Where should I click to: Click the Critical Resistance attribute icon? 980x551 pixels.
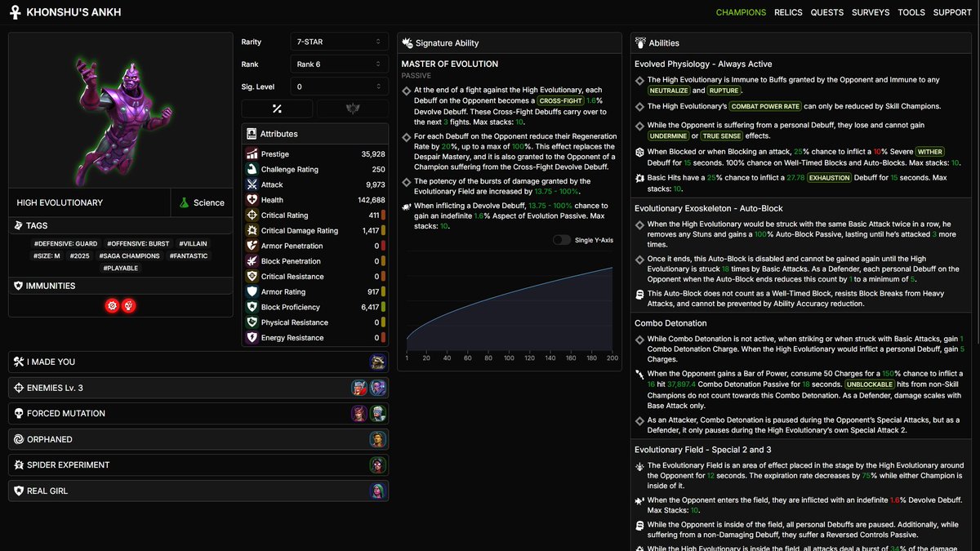pyautogui.click(x=252, y=276)
